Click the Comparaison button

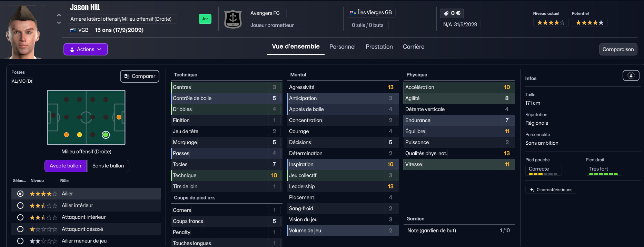618,49
